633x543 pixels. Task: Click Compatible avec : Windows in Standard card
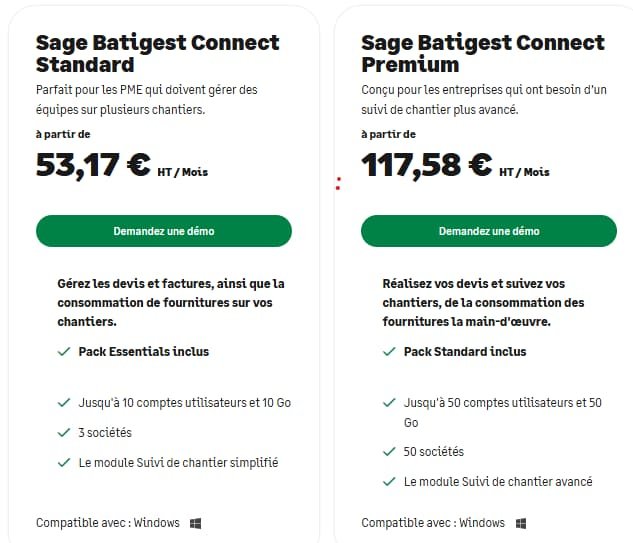click(x=108, y=523)
